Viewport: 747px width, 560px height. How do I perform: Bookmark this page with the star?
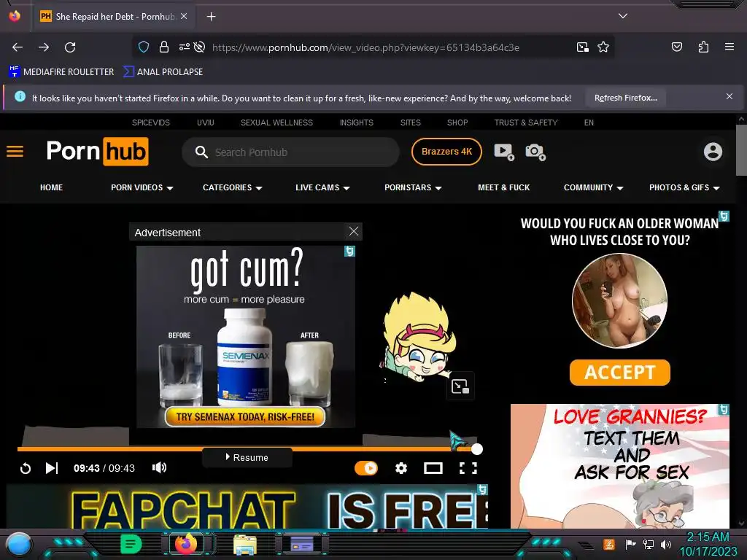click(603, 47)
